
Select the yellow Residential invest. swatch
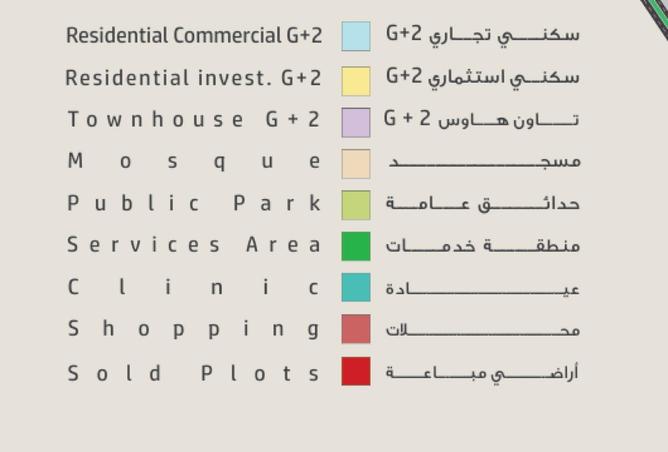355,79
